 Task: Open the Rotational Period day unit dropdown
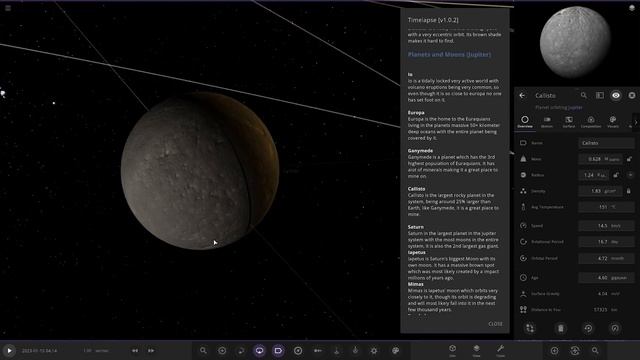[x=614, y=242]
